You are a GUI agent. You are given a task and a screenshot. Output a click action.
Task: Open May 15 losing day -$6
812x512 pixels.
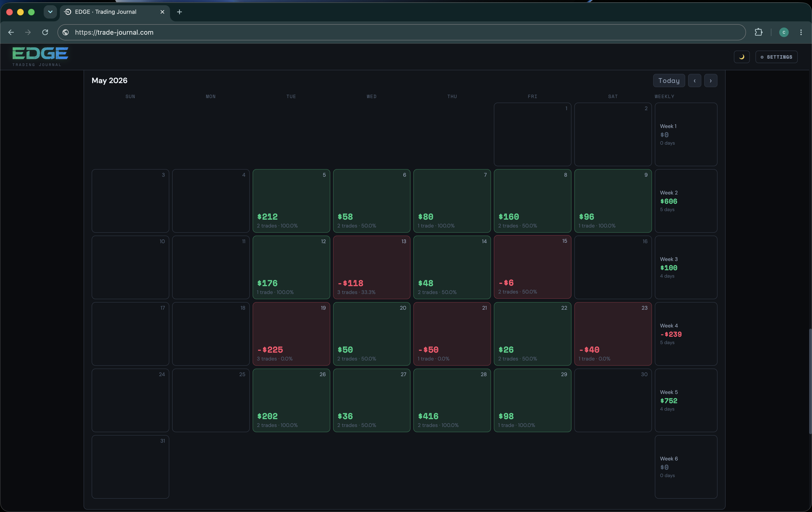533,267
